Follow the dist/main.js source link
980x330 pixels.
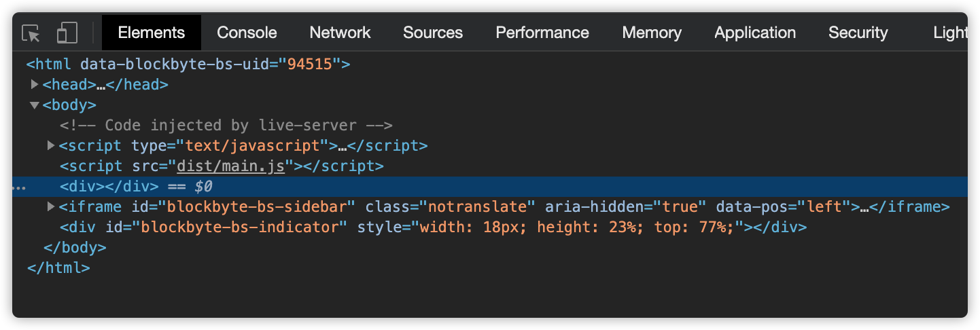pyautogui.click(x=230, y=166)
